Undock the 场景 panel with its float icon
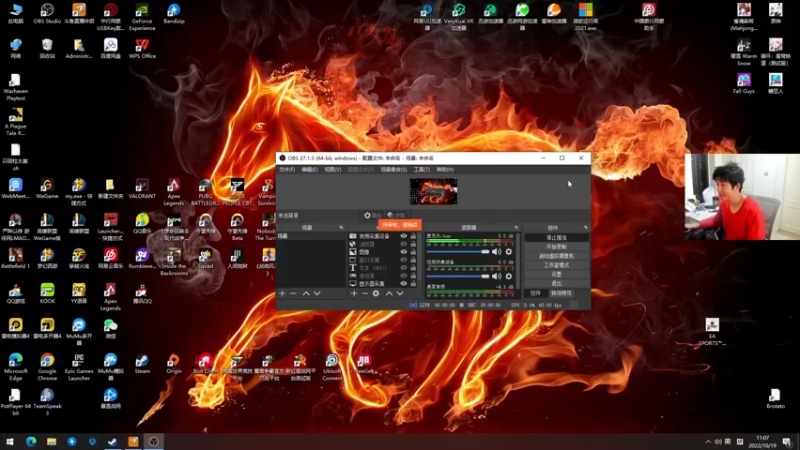 [x=341, y=228]
